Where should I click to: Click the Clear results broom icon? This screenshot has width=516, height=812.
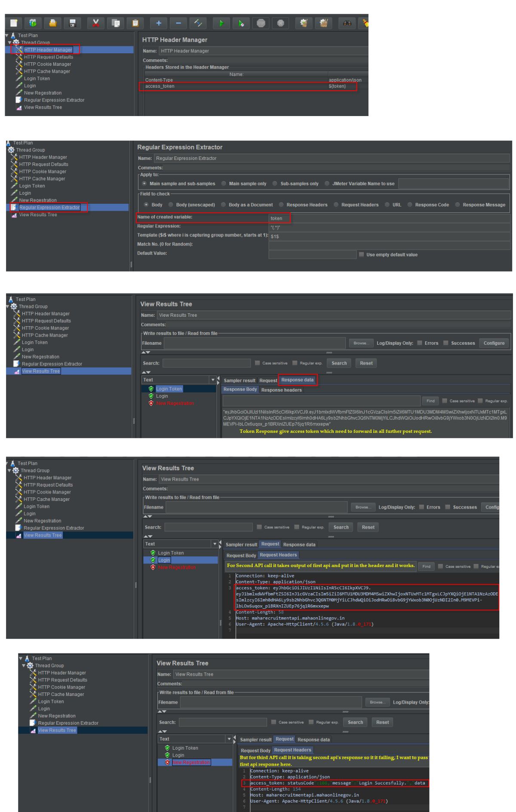[x=304, y=23]
